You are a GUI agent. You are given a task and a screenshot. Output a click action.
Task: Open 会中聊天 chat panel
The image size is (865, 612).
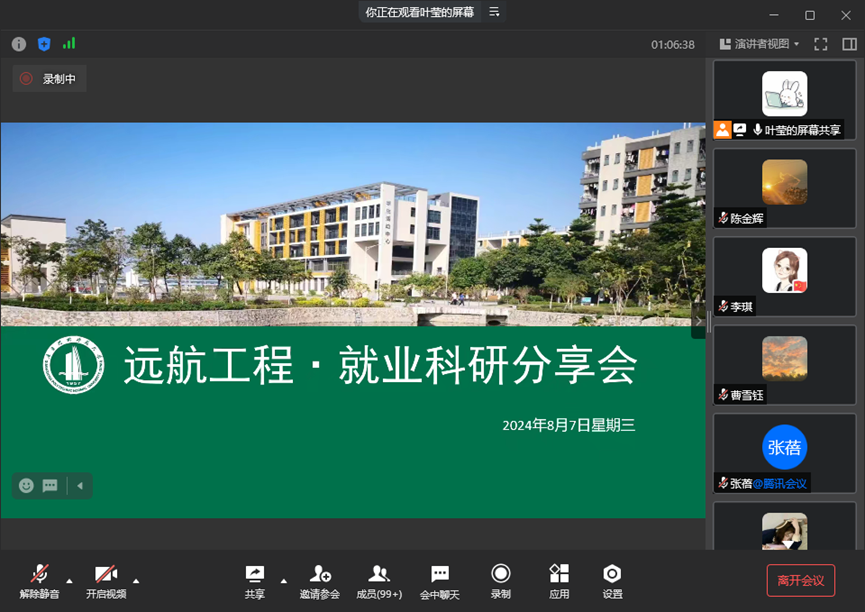(x=439, y=581)
